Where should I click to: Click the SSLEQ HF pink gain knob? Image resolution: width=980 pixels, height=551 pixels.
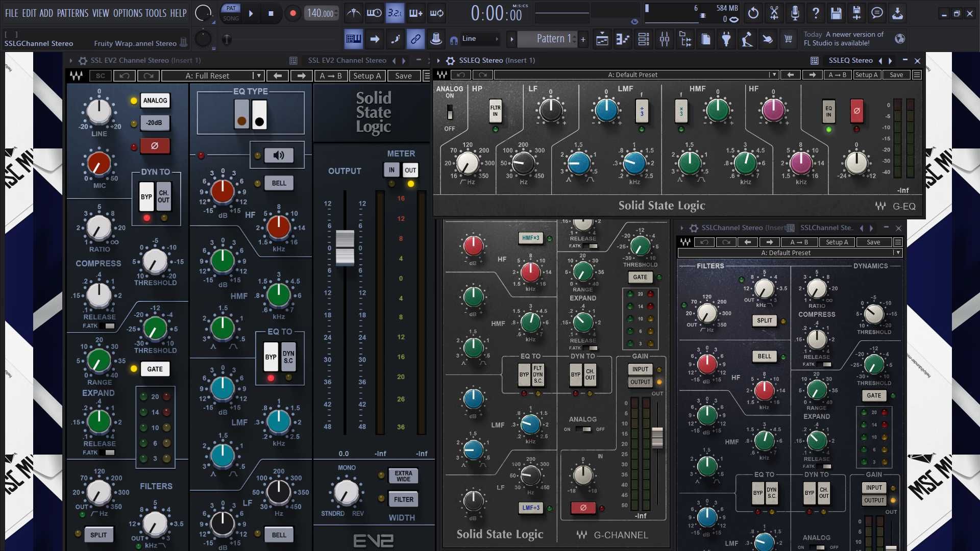click(x=773, y=110)
